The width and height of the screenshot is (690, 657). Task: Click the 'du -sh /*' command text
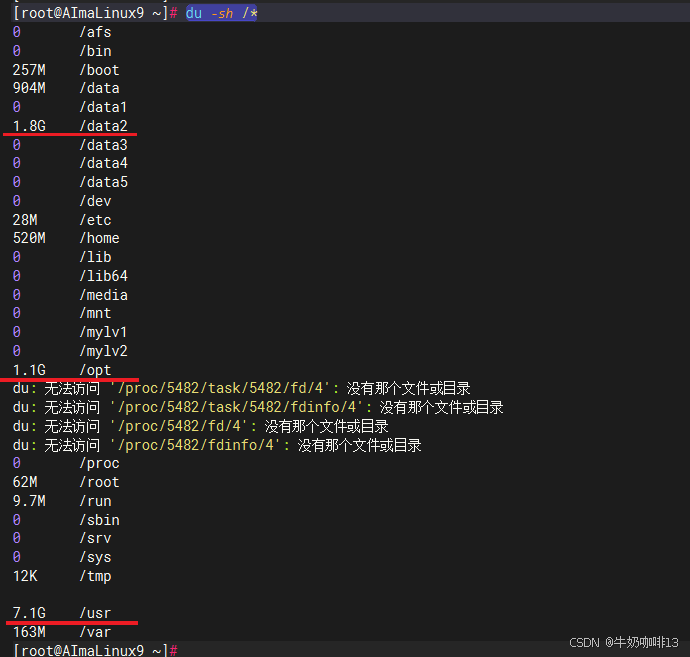coord(221,13)
